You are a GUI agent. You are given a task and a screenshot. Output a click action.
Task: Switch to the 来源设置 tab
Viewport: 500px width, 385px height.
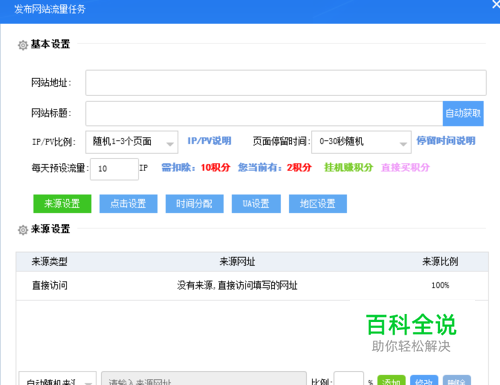[x=62, y=204]
